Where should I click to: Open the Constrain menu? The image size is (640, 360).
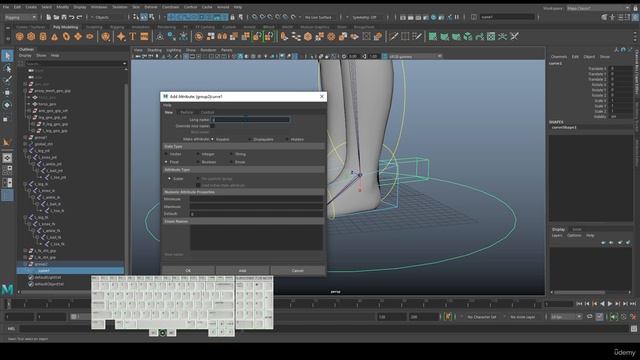coord(171,7)
